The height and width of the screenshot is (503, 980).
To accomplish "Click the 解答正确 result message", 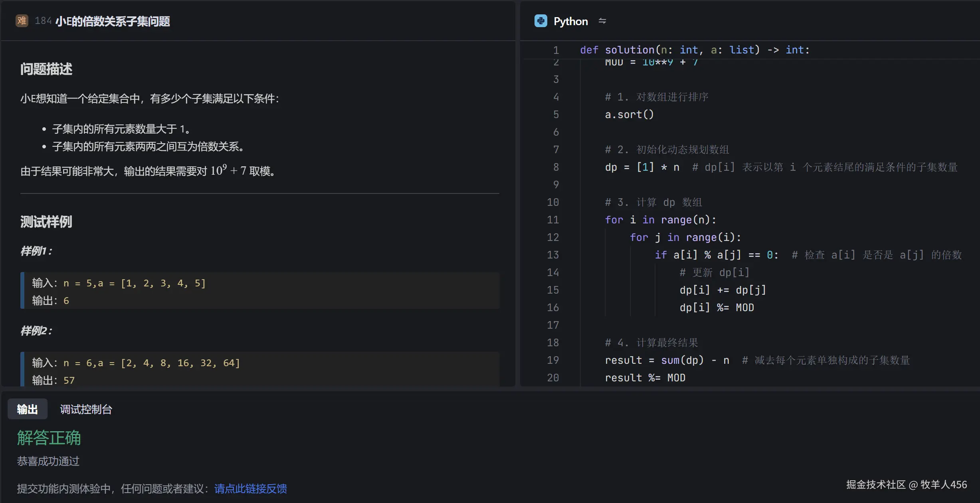I will point(49,438).
